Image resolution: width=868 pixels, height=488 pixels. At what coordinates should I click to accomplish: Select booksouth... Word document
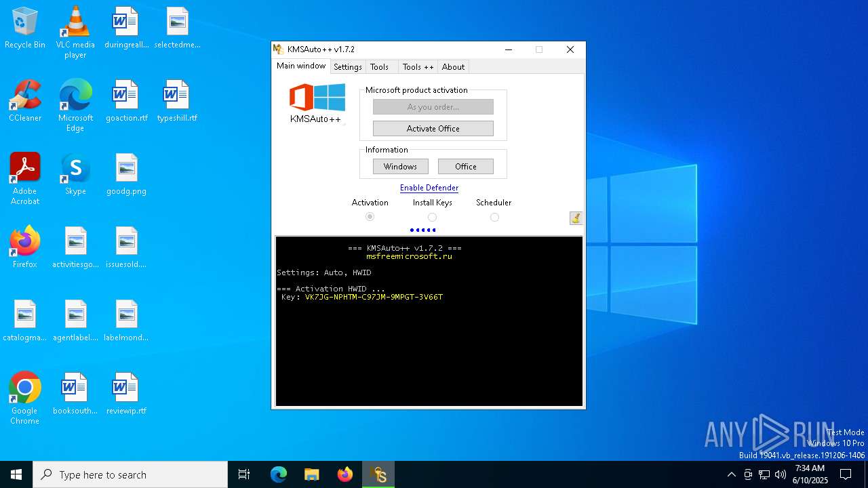point(75,394)
